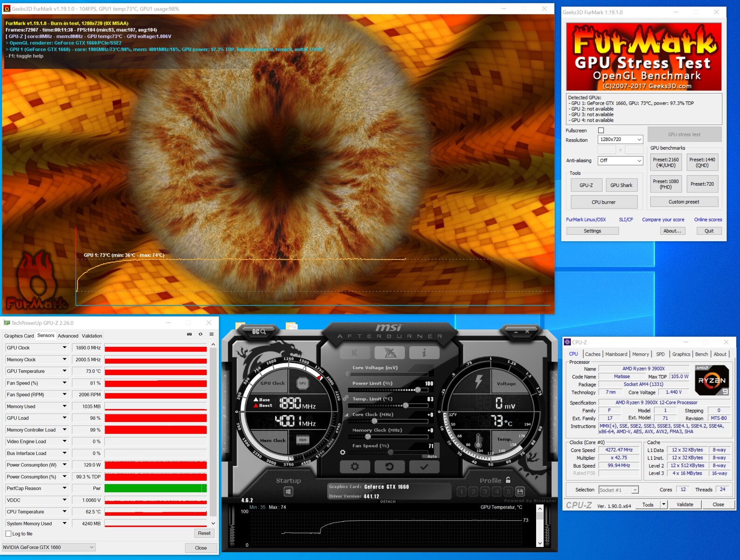Toggle Apply at Windows Startup button
This screenshot has width=740, height=560.
(x=288, y=491)
